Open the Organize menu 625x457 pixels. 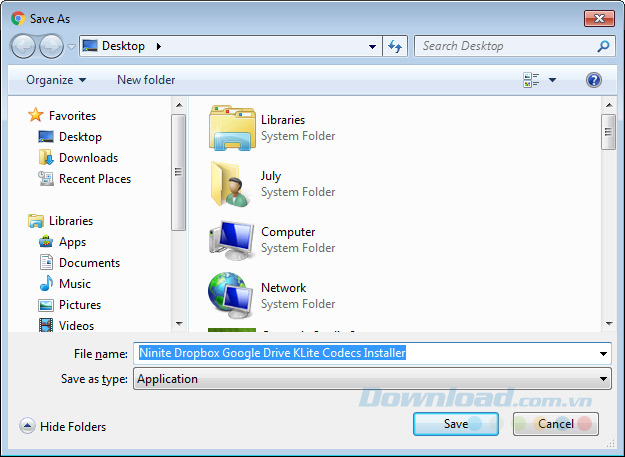(56, 80)
